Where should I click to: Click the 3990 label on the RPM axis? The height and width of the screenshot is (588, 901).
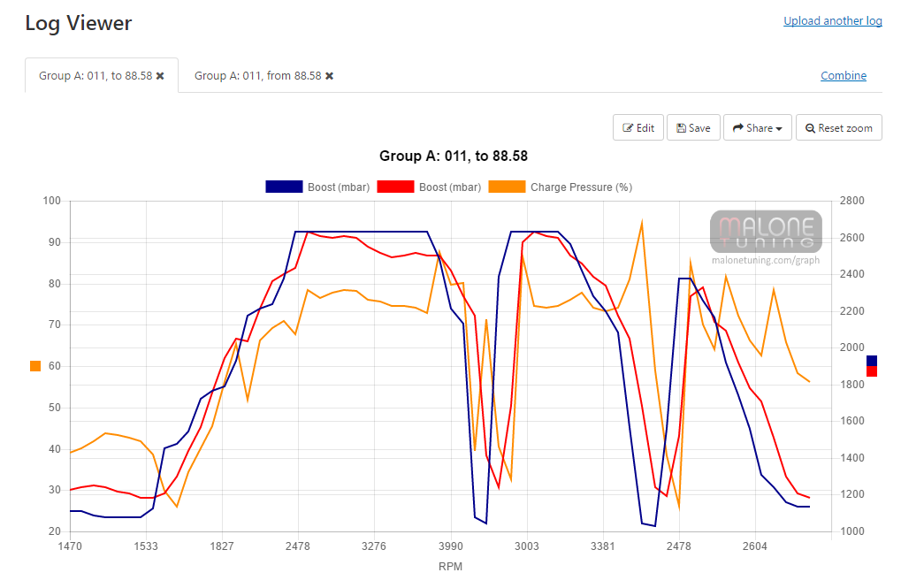(x=451, y=546)
